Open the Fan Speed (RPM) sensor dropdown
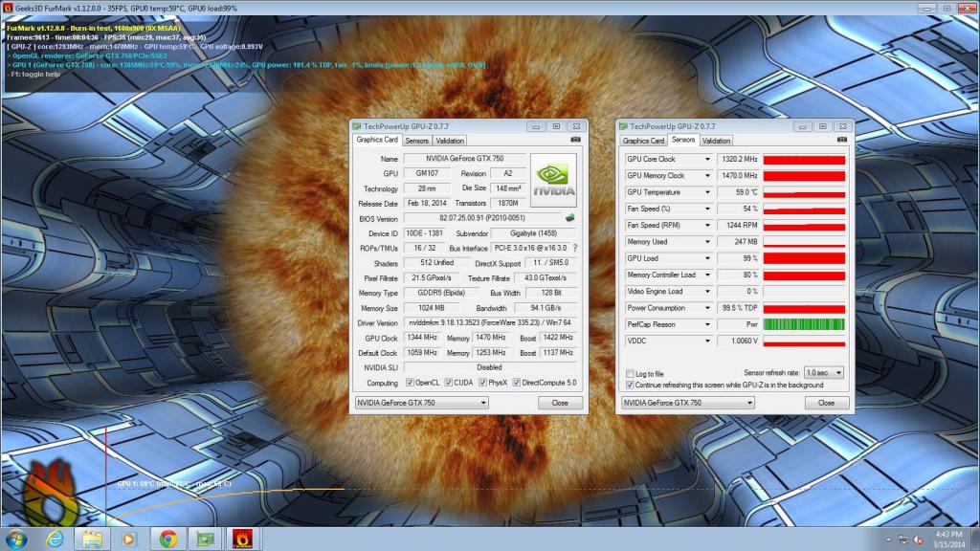Viewport: 980px width, 551px height. point(707,225)
